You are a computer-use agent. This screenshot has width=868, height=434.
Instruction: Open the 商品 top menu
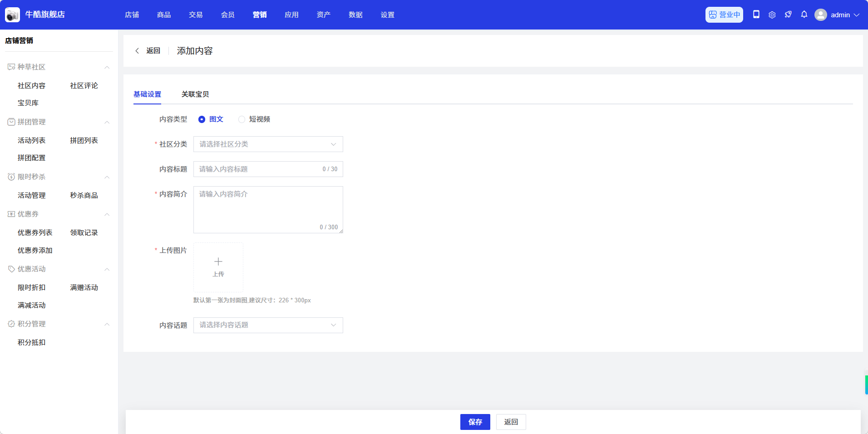164,15
